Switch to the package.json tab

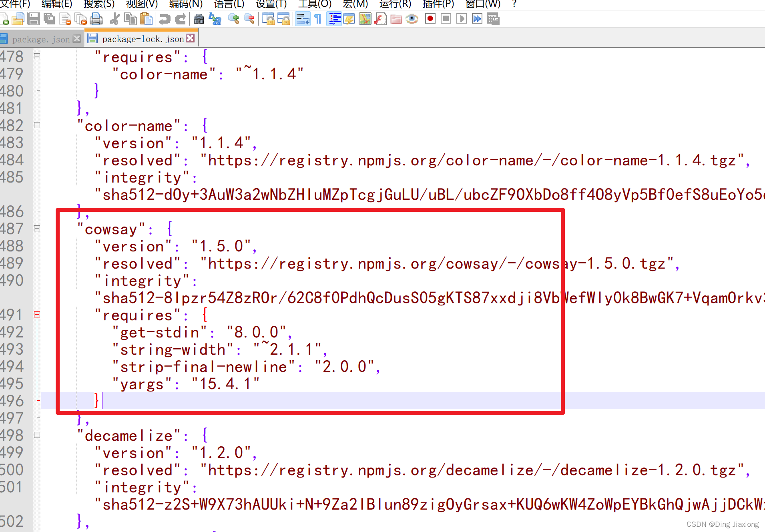[x=41, y=39]
